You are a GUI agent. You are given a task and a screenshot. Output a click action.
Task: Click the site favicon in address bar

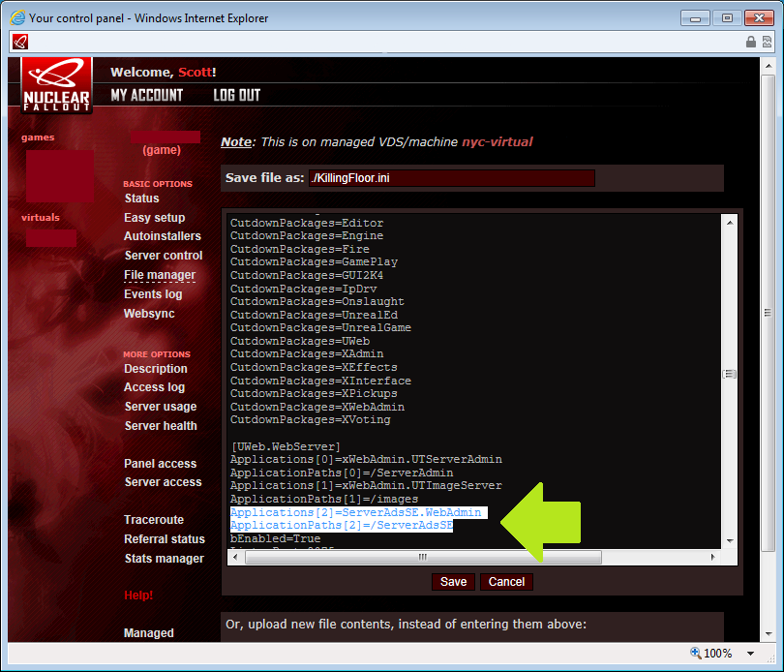[20, 42]
